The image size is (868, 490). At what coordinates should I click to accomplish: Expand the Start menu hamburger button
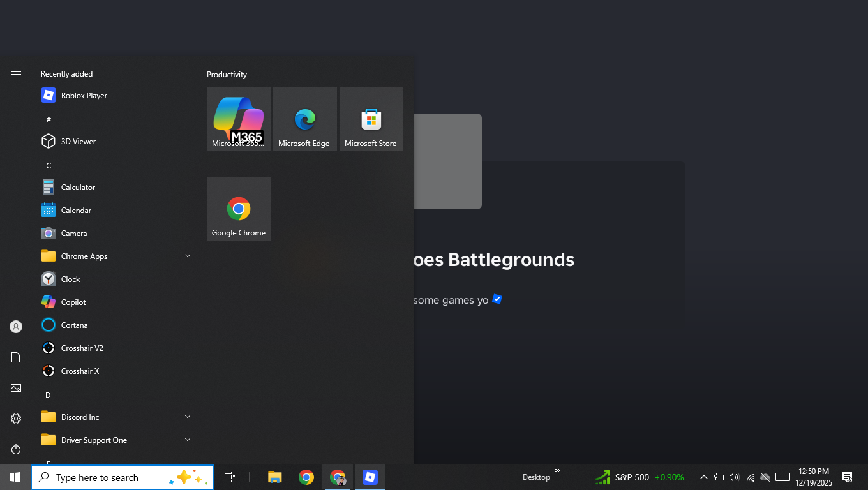(x=16, y=75)
